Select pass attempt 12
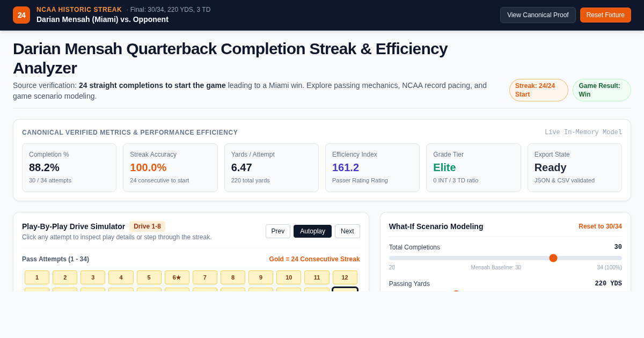Screen dimensions: 644x338 (345, 277)
